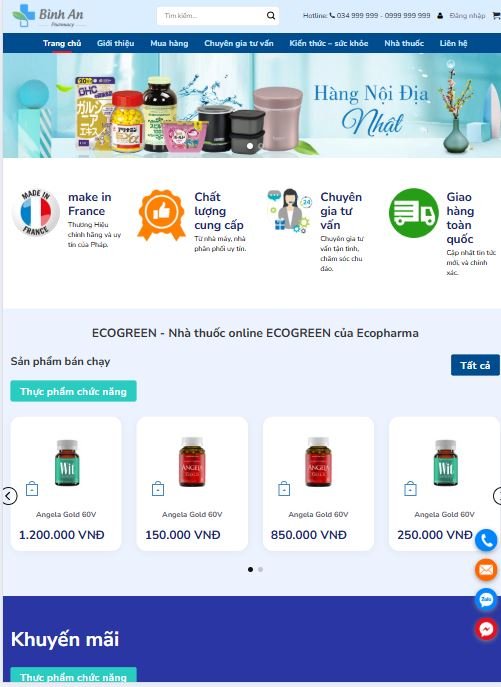Image resolution: width=501 pixels, height=687 pixels.
Task: Add the 1.200.000 VNĐ product to cart
Action: pos(32,489)
